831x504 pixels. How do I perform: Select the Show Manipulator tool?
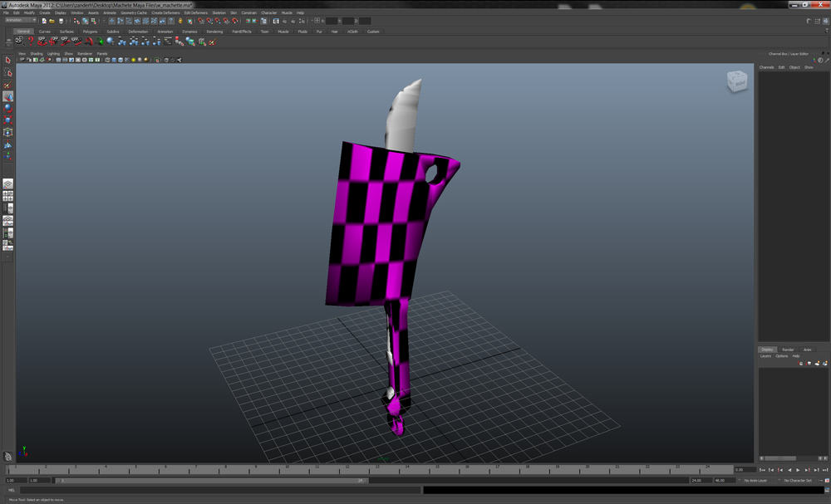(x=8, y=156)
